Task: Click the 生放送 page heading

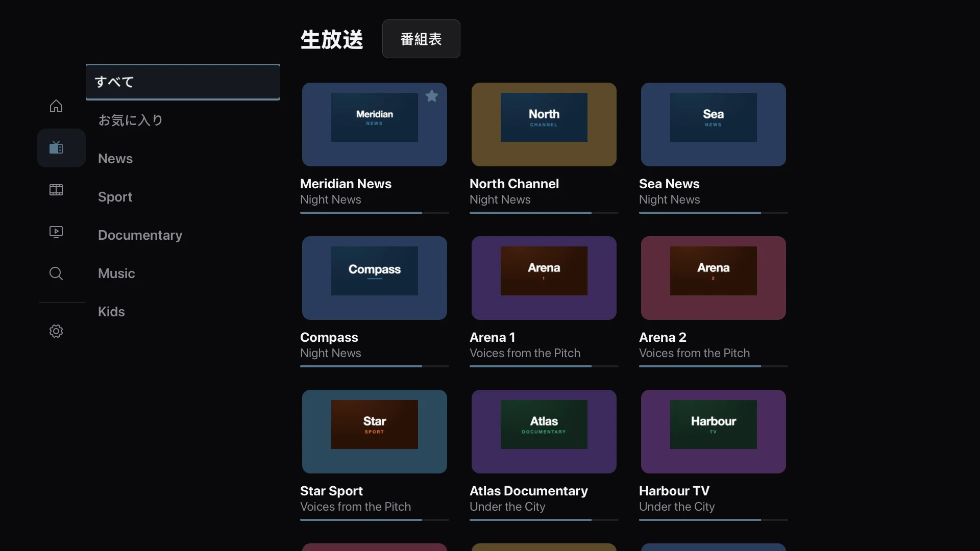Action: (332, 39)
